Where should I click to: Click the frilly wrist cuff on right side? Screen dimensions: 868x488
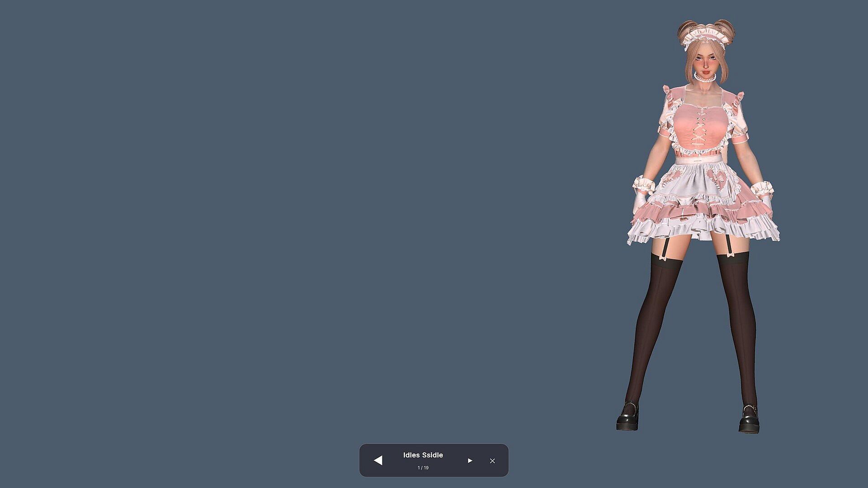[x=762, y=188]
